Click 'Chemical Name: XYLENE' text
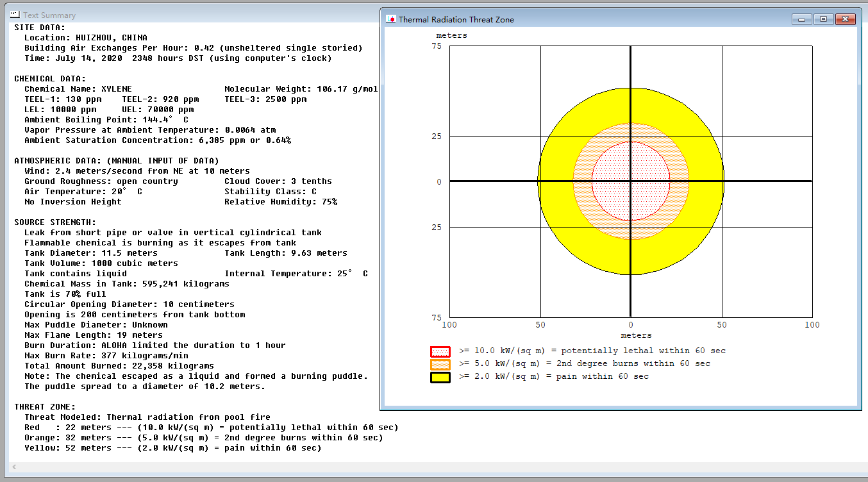Screen dimensions: 868x482 (x=78, y=89)
